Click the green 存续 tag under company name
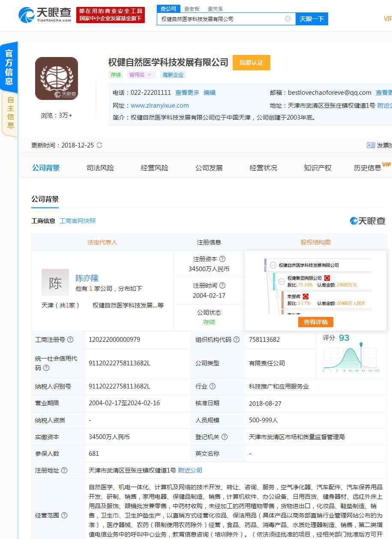This screenshot has width=392, height=539. [x=116, y=75]
